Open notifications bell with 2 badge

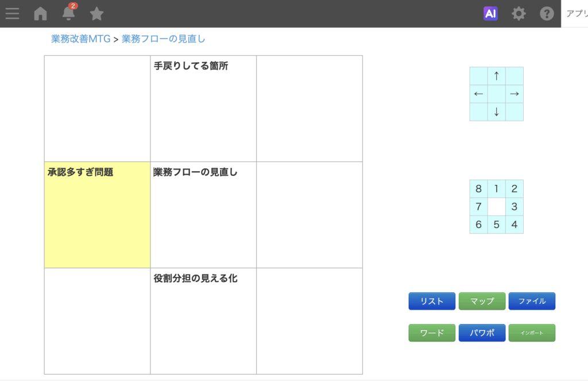click(x=68, y=13)
